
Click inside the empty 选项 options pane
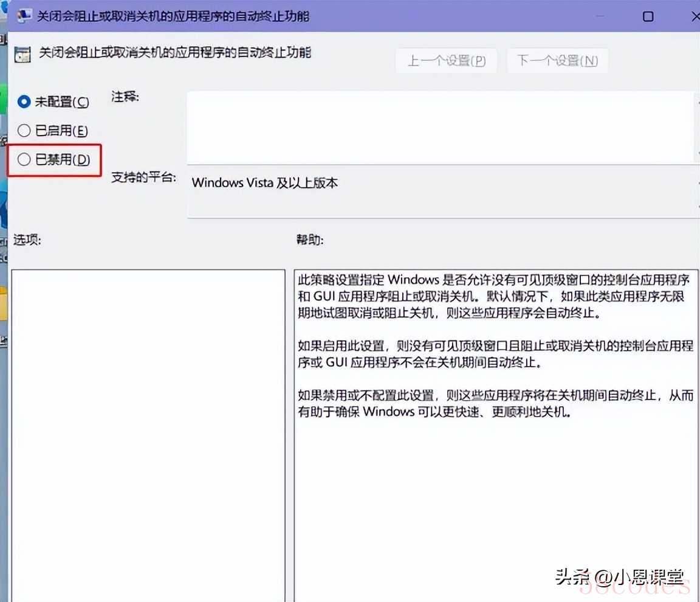(x=148, y=426)
